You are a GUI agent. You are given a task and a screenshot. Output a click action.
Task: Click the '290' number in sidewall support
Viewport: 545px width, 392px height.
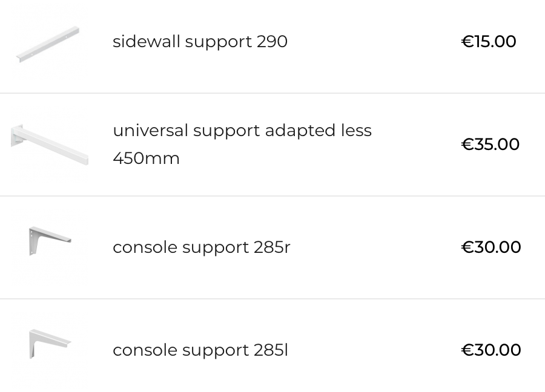(x=272, y=42)
